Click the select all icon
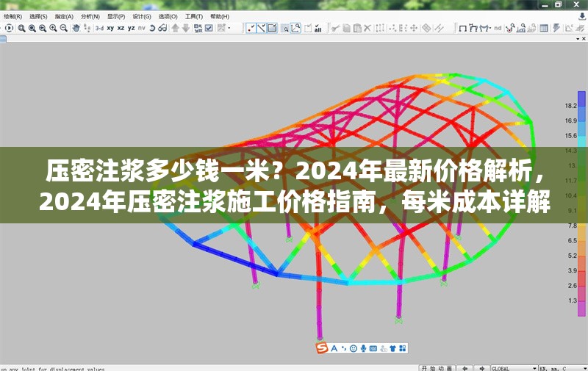This screenshot has width=588, height=371. pyautogui.click(x=318, y=28)
